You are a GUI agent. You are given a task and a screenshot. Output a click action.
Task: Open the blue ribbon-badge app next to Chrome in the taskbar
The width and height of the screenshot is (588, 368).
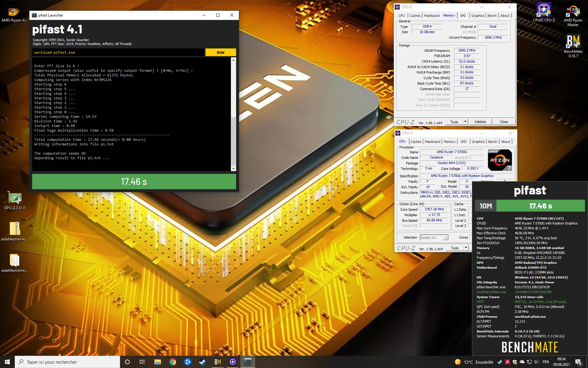[x=187, y=362]
